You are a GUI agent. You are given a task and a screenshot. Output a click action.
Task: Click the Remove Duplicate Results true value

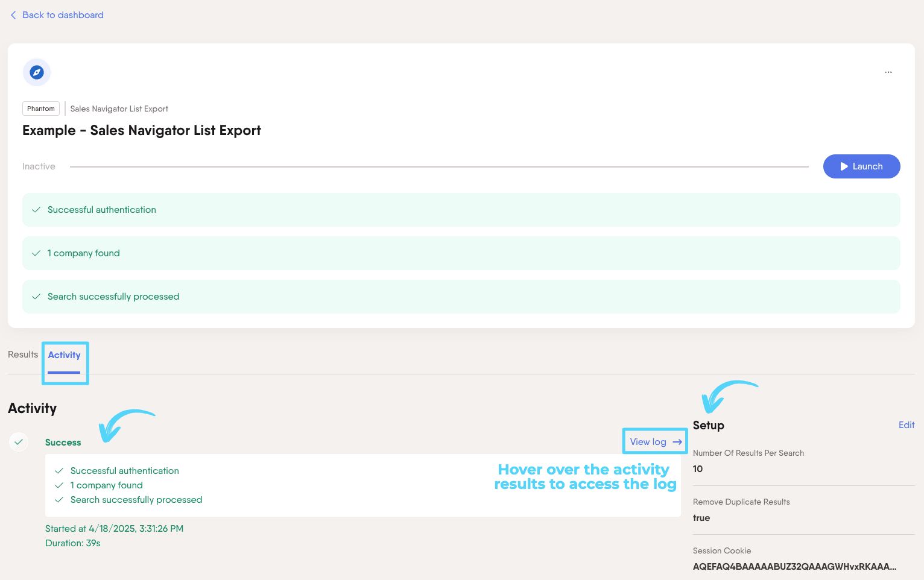701,518
